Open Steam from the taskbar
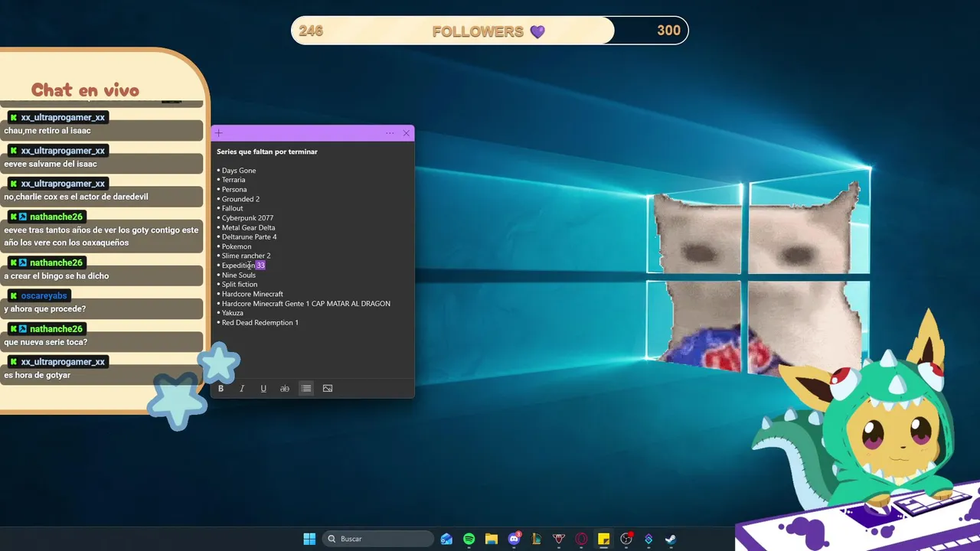Viewport: 980px width, 551px height. [x=671, y=539]
